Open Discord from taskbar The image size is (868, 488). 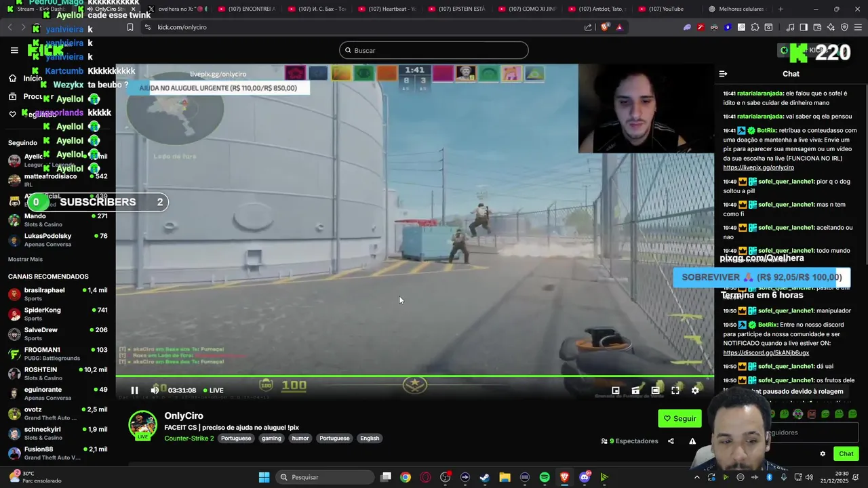pos(585,477)
